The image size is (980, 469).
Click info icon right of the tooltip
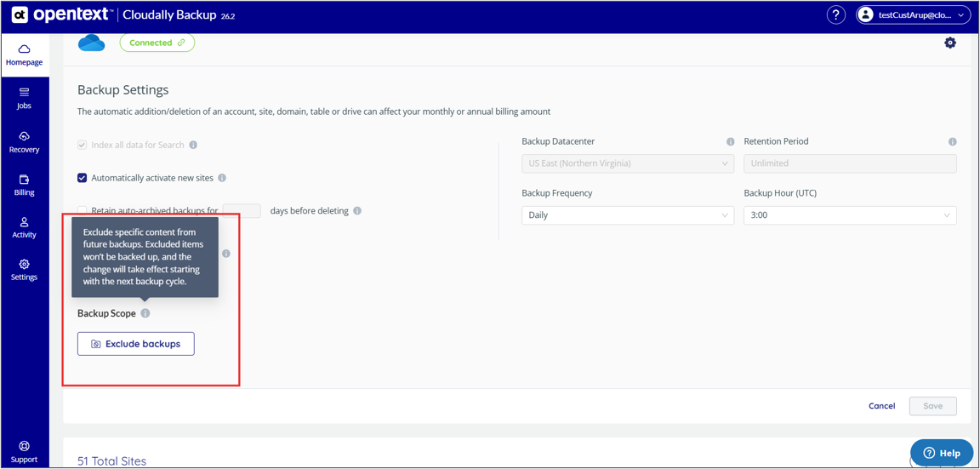pyautogui.click(x=225, y=254)
